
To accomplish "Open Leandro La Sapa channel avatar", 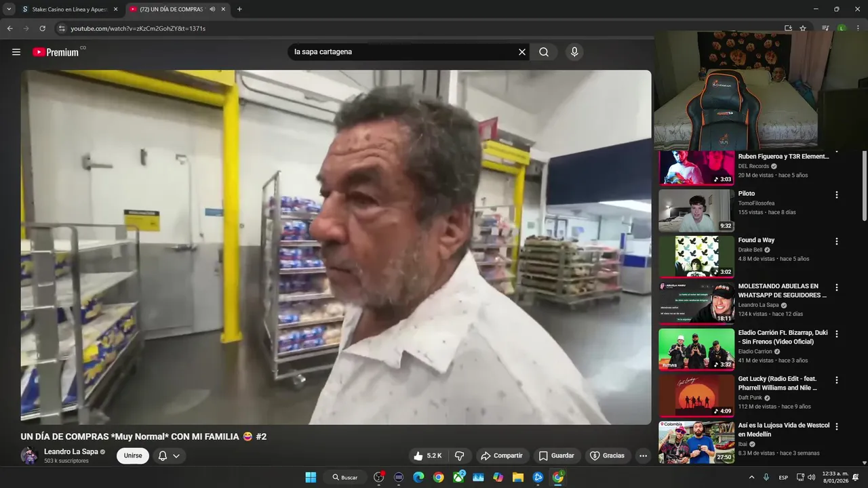I will (x=29, y=455).
